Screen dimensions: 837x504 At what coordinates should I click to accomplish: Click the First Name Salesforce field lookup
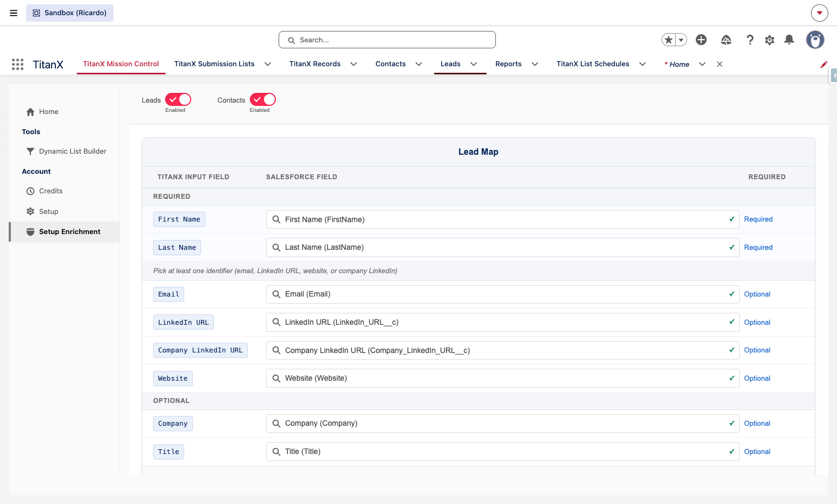[x=502, y=219]
